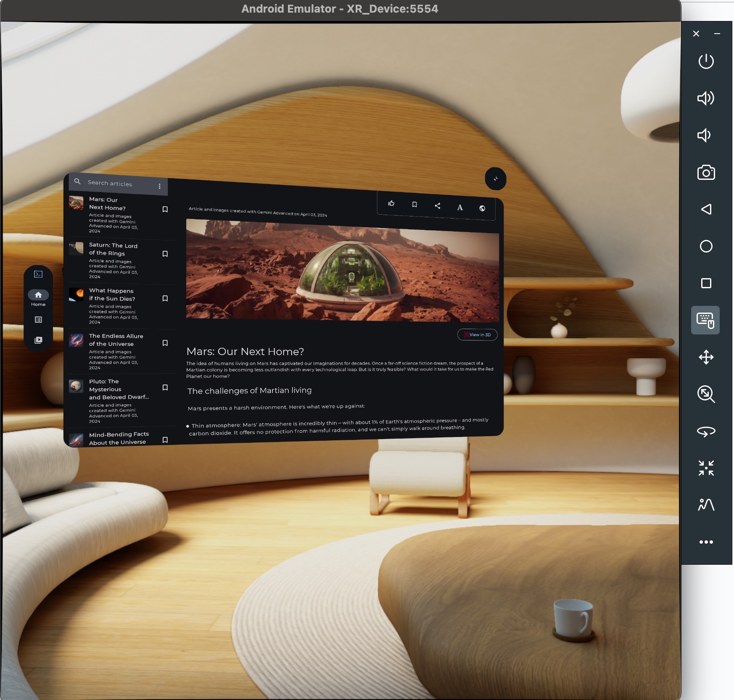Viewport: 734px width, 700px height.
Task: Take a screenshot with the camera icon
Action: (706, 172)
